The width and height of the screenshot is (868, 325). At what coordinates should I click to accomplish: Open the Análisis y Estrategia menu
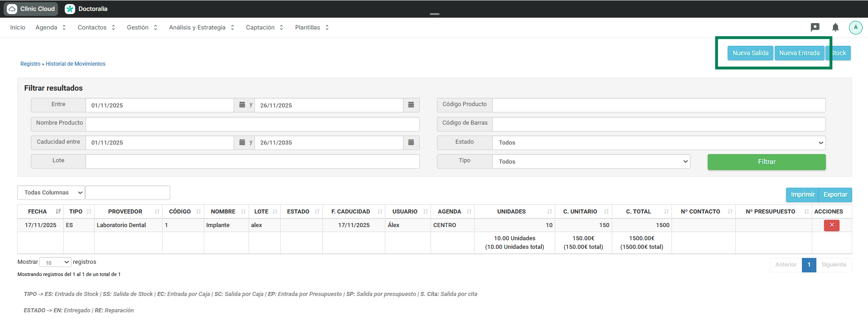click(201, 28)
